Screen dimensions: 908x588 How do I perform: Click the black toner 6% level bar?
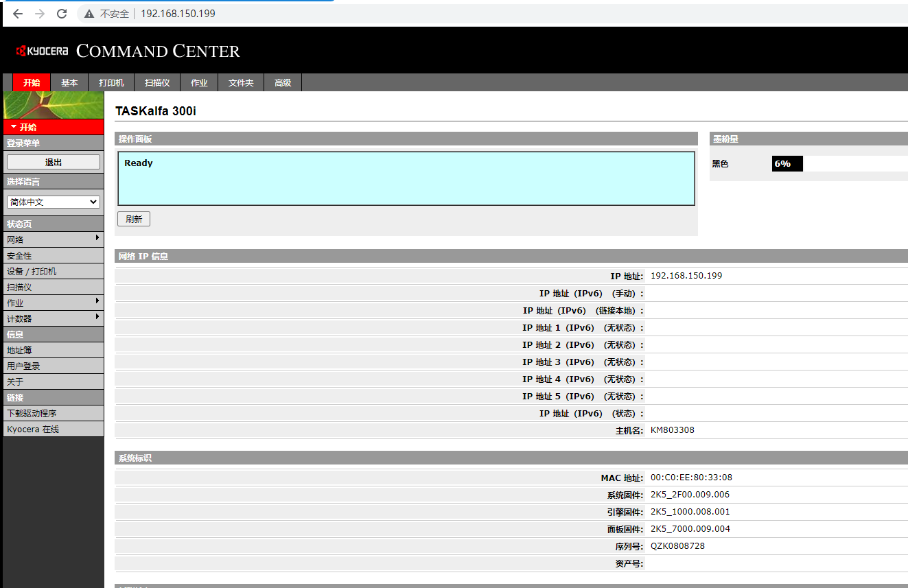pyautogui.click(x=787, y=164)
